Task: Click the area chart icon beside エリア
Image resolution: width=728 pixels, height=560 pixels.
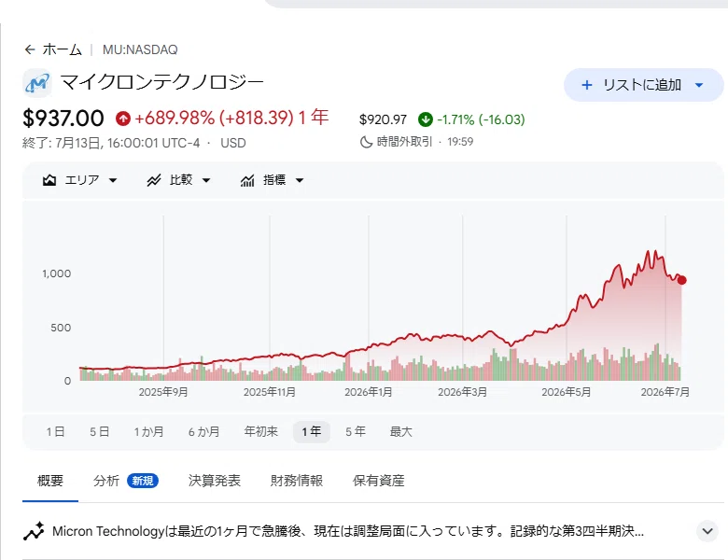Action: (49, 180)
